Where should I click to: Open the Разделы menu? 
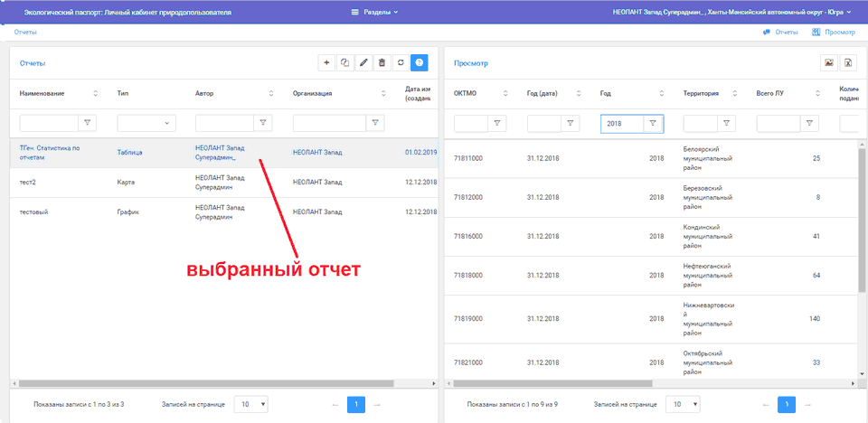[x=374, y=12]
